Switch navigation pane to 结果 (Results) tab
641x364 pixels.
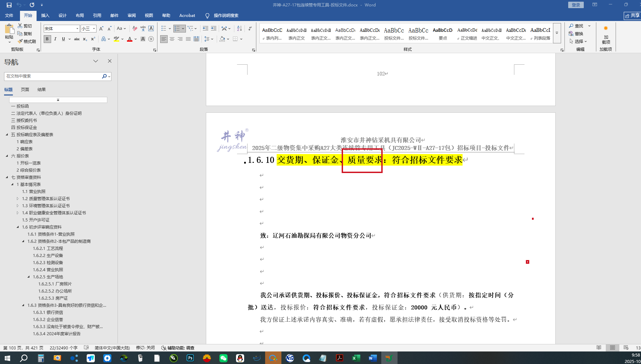tap(42, 89)
